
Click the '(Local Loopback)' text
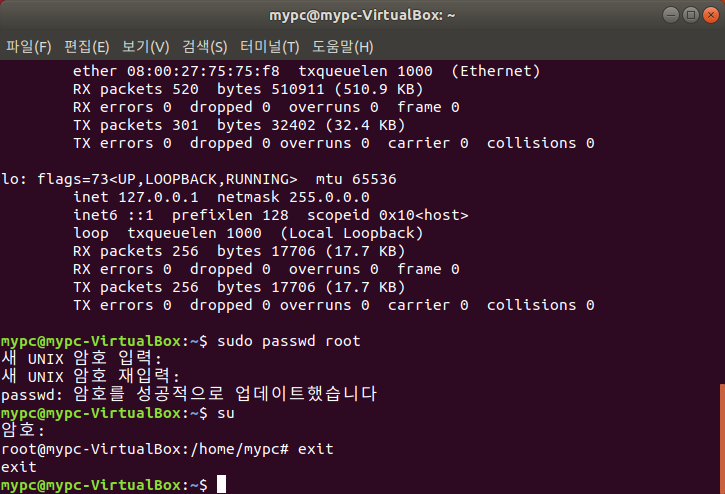click(351, 233)
